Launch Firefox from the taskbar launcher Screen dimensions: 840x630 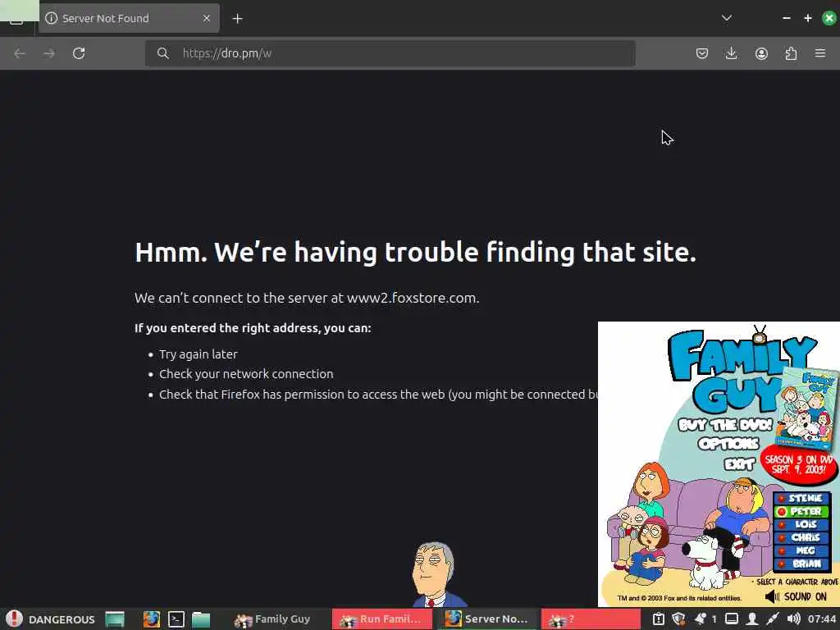click(152, 619)
